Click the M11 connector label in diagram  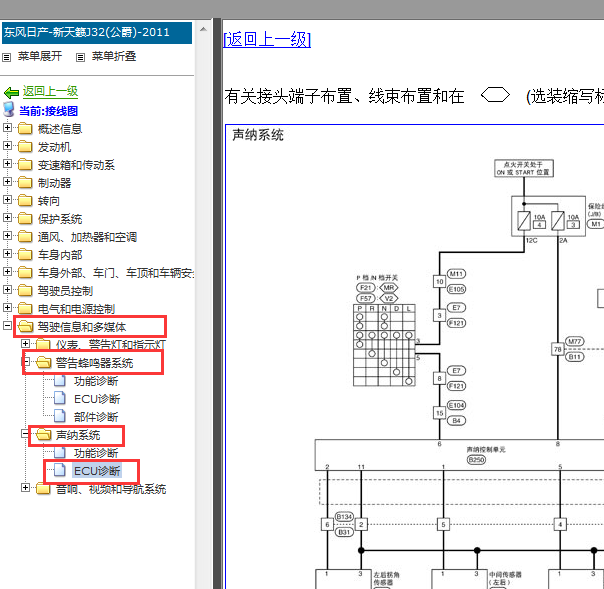[456, 274]
